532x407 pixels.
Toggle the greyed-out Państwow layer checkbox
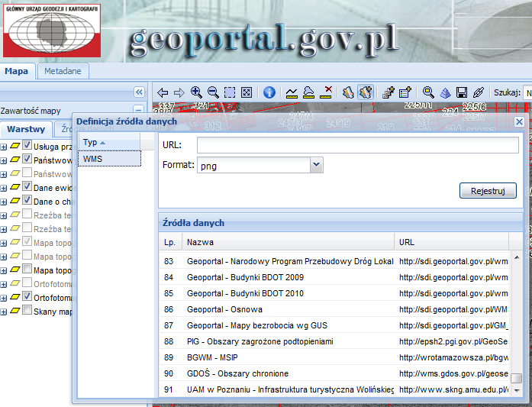coord(27,173)
